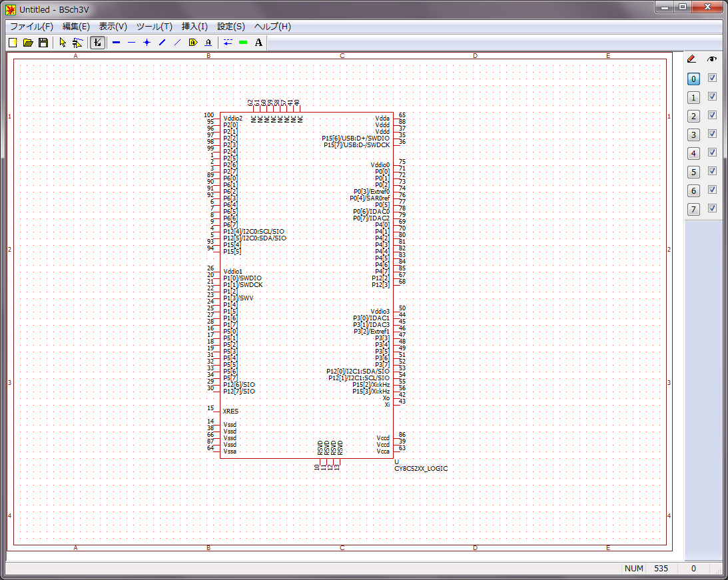728x580 pixels.
Task: Click the red pencil edit-layer header icon
Action: 691,59
